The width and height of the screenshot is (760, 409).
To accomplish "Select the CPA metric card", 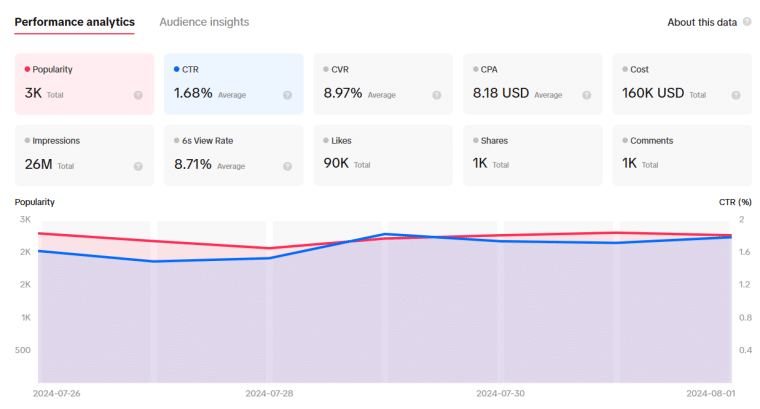I will [533, 84].
